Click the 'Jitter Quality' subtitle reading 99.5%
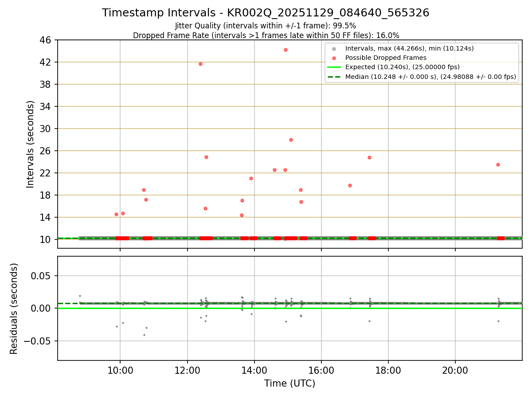The height and width of the screenshot is (399, 532). click(266, 26)
